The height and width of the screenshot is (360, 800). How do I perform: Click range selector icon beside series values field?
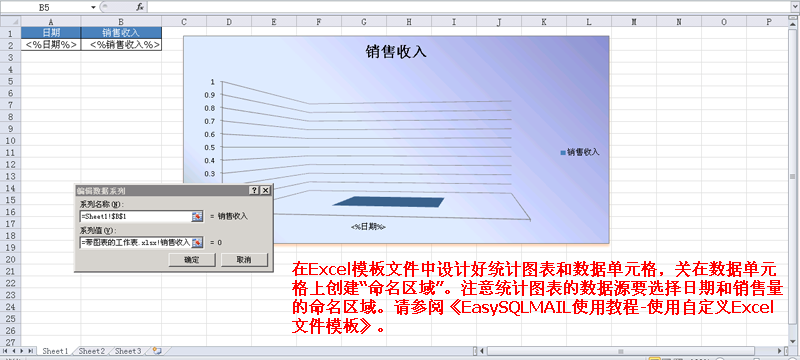pos(197,242)
